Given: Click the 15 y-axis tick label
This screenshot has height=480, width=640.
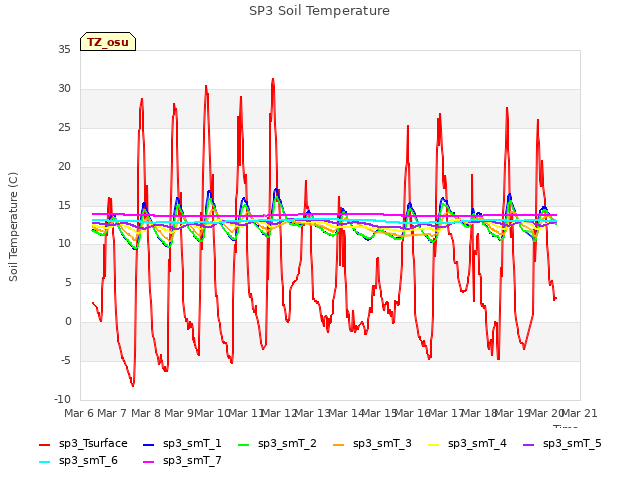Looking at the screenshot, I should (x=64, y=205).
